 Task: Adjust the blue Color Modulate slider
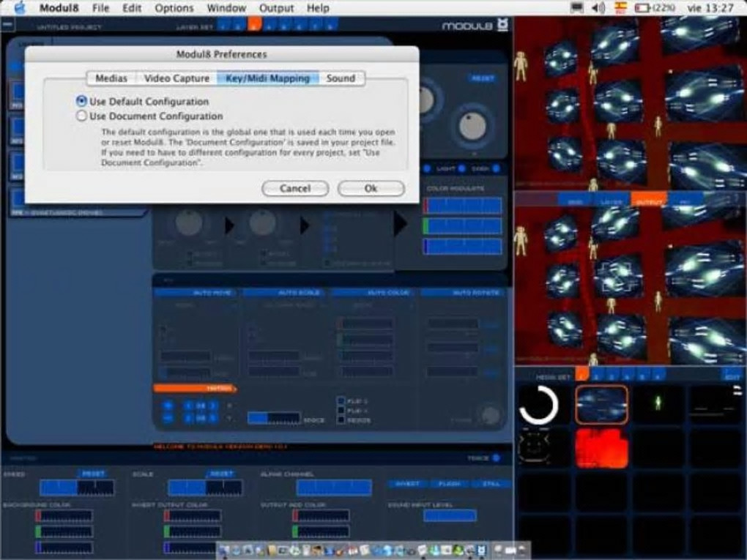coord(463,247)
